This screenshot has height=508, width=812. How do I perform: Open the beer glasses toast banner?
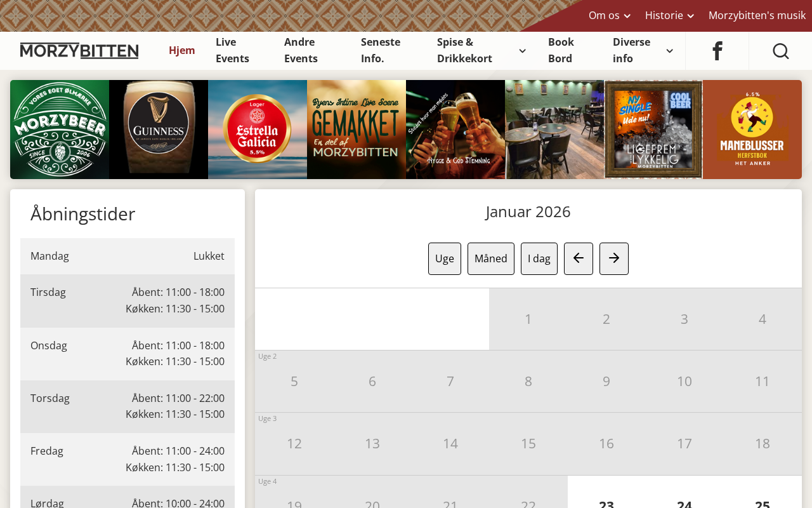tap(455, 130)
